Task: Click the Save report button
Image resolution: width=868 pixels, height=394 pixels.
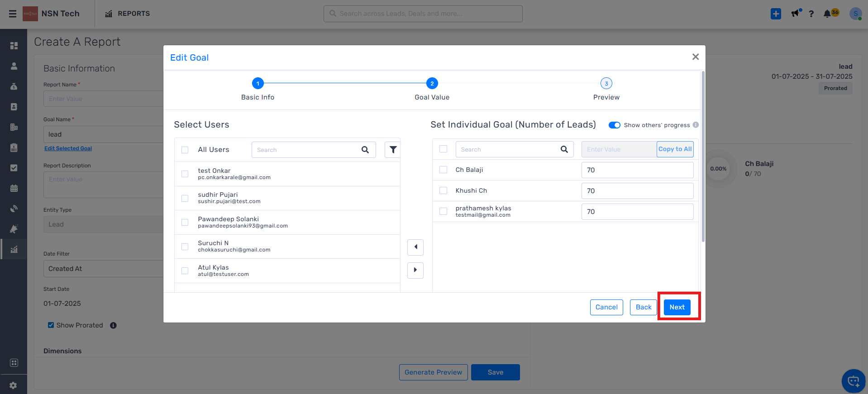Action: [495, 372]
